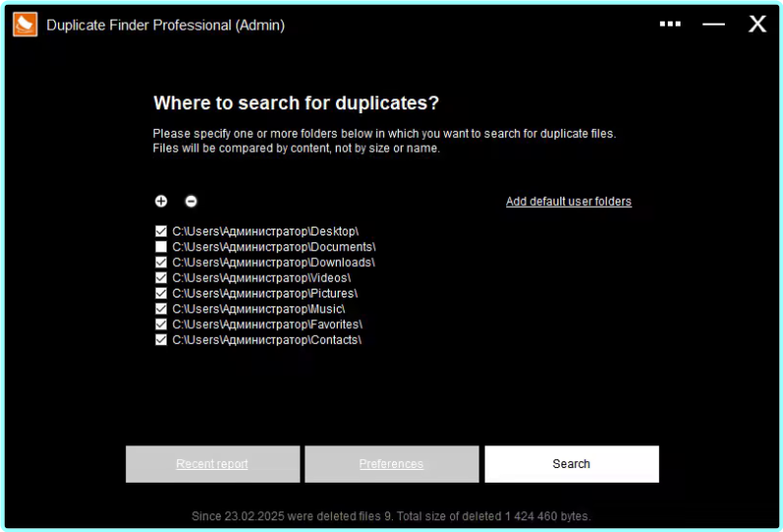Minimize the Duplicate Finder window
This screenshot has height=532, width=783.
[x=713, y=25]
